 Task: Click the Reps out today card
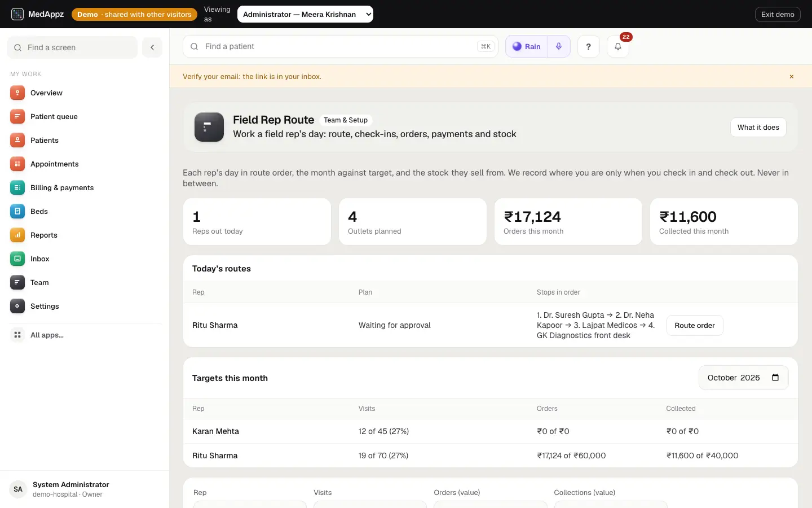click(257, 221)
